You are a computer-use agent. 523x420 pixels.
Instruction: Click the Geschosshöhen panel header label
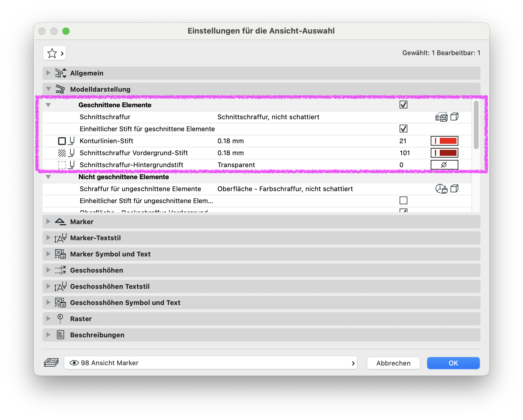[x=96, y=270]
